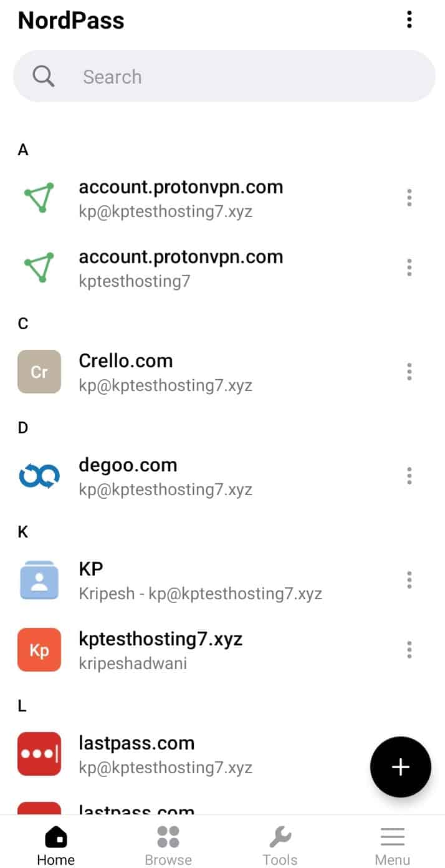The image size is (445, 868).
Task: Open the lastpass.com login entry
Action: [x=166, y=753]
